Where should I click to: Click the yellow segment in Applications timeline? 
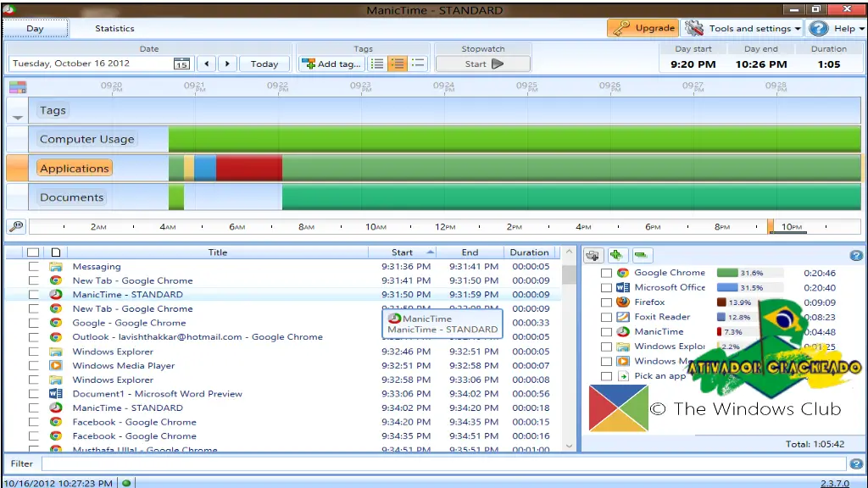pos(189,169)
